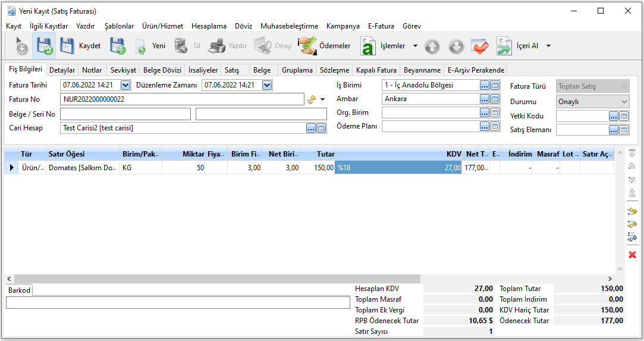Open Cari Hesap card detail icon

(321, 128)
